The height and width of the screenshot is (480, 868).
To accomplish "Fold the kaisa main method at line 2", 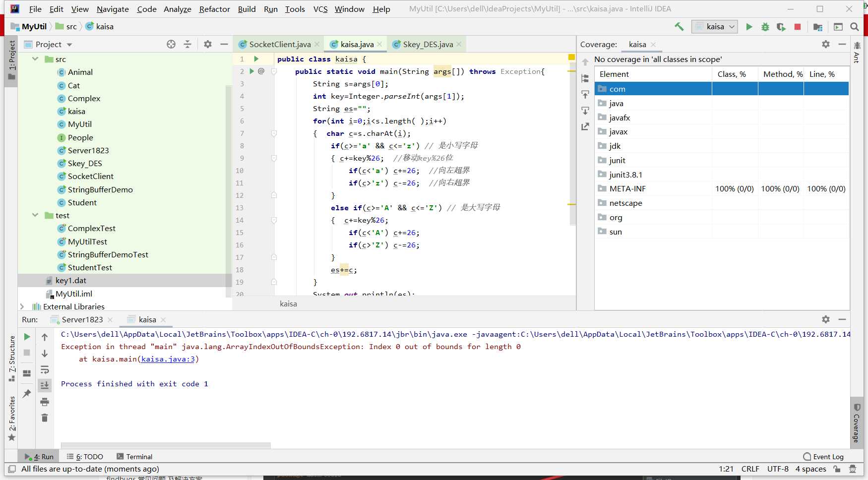I will [x=274, y=71].
